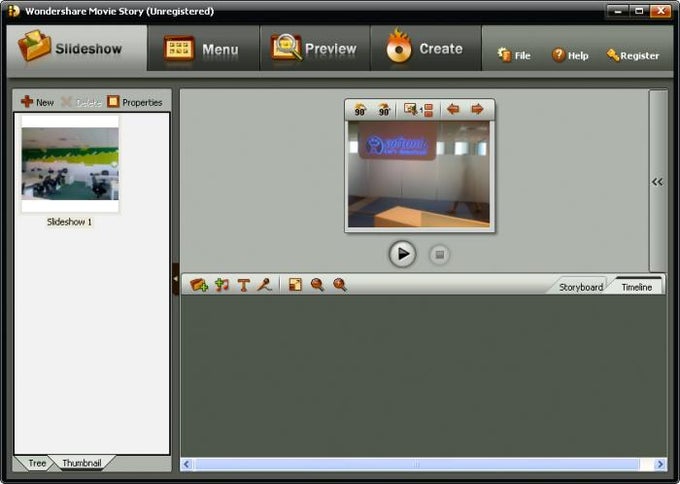Zoom out the timeline
This screenshot has height=484, width=680.
click(317, 285)
